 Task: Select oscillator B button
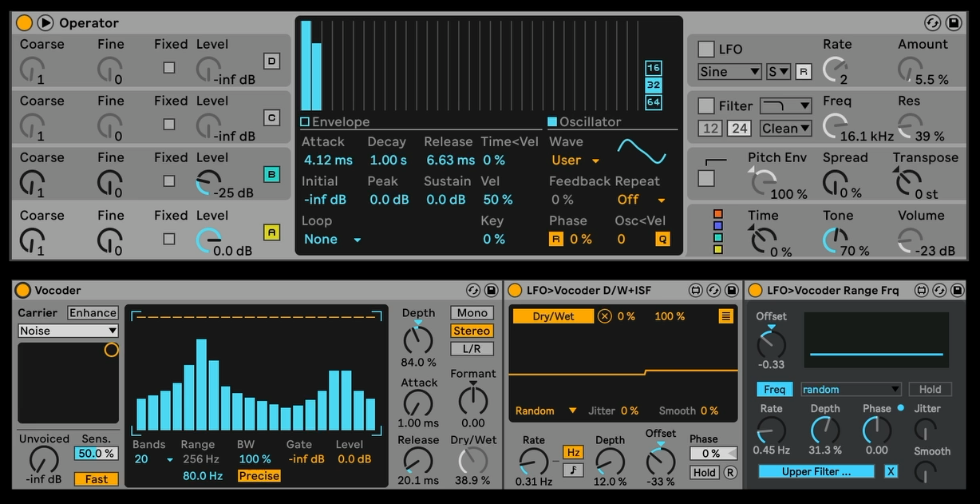coord(271,175)
